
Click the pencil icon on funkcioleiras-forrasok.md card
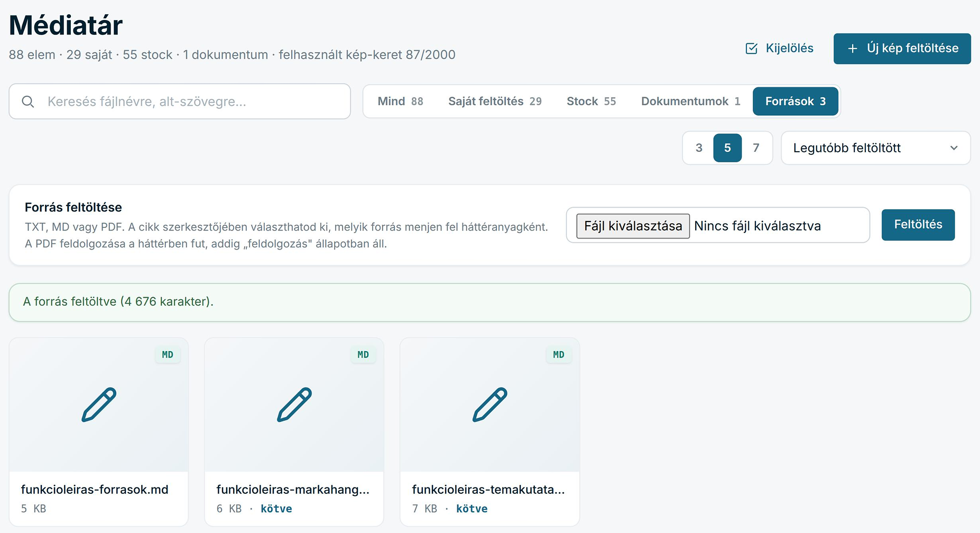click(x=99, y=405)
